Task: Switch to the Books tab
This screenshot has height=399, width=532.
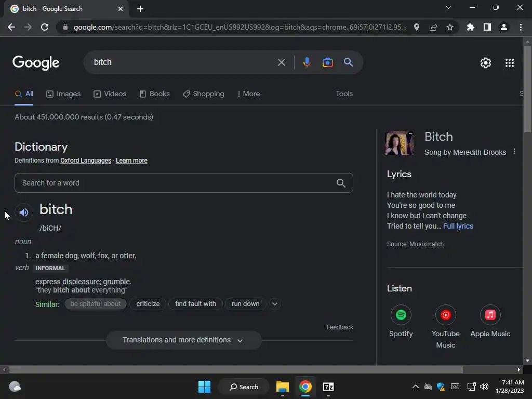Action: point(155,94)
